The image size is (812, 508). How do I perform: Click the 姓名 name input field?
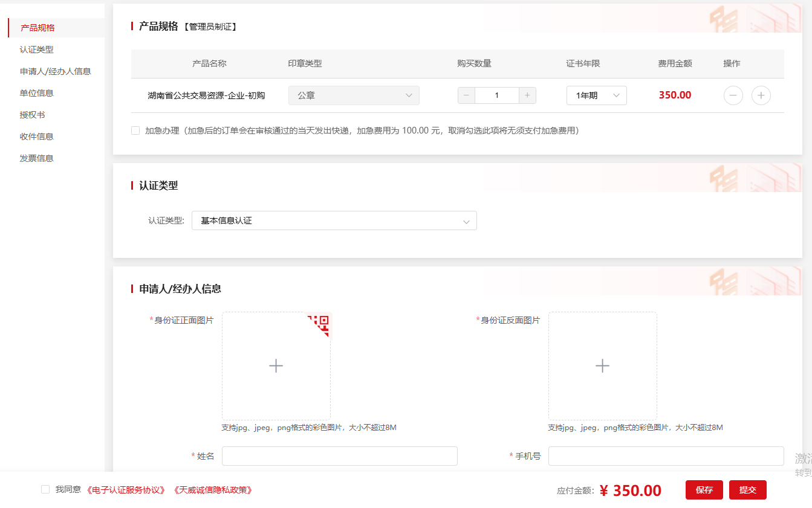339,456
